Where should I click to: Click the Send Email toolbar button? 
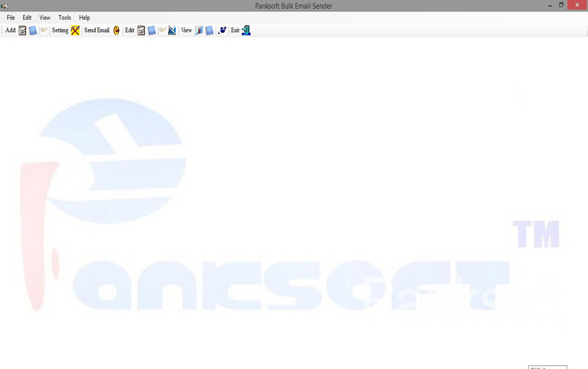pos(96,30)
